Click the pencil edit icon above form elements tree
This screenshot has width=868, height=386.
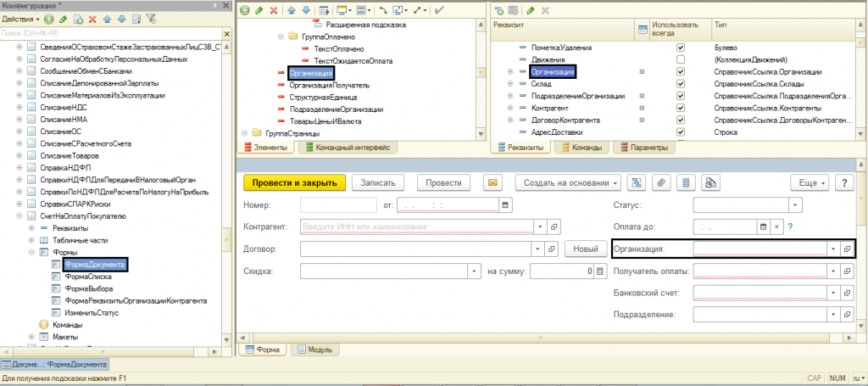[x=259, y=10]
